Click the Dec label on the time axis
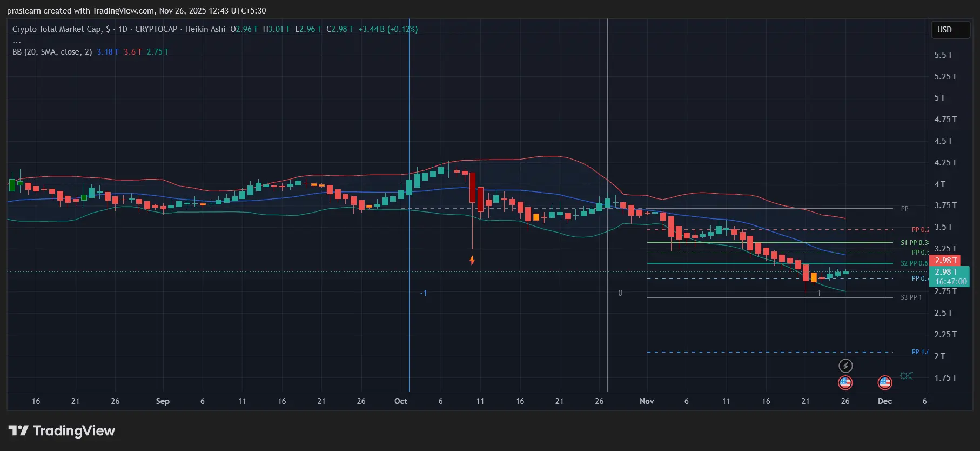This screenshot has height=451, width=980. coord(885,401)
